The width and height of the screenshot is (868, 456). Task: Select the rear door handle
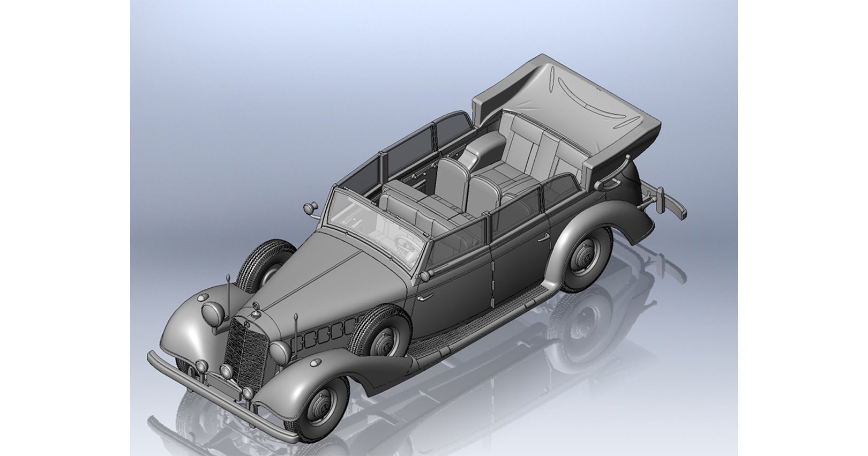tap(545, 237)
